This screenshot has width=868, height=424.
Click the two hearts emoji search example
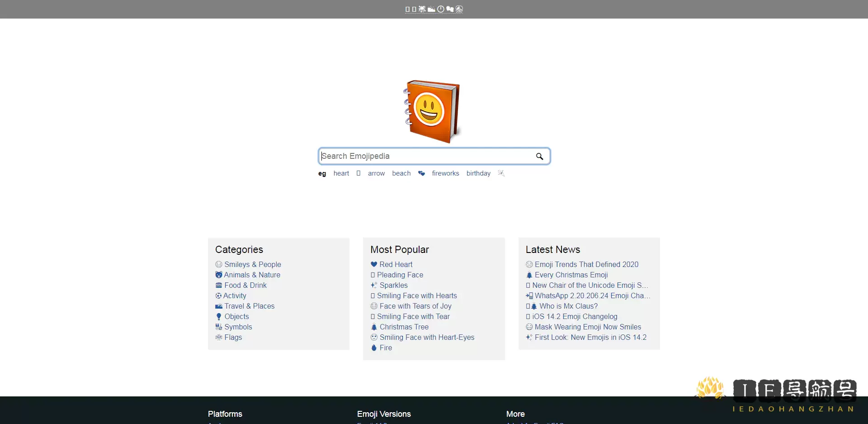pos(421,173)
